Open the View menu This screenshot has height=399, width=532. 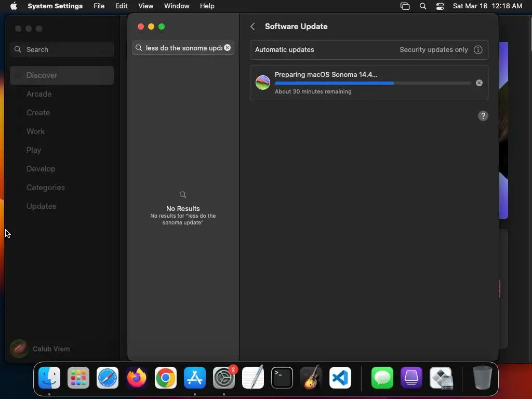pyautogui.click(x=145, y=6)
